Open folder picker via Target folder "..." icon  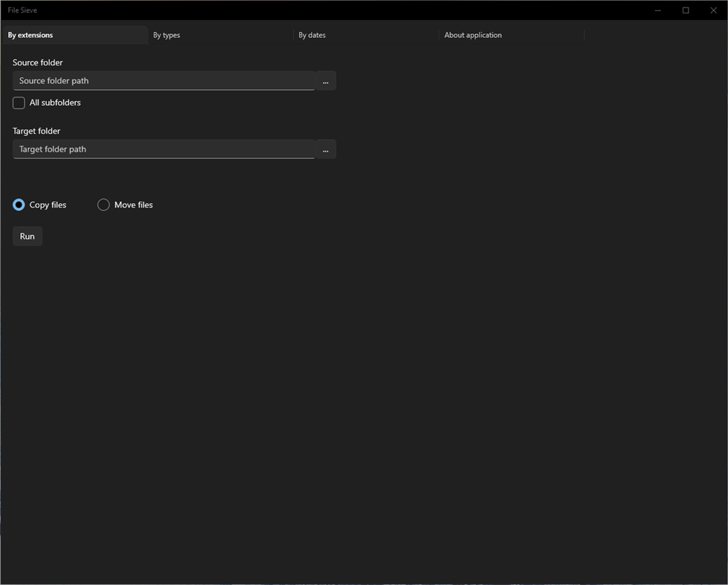325,149
